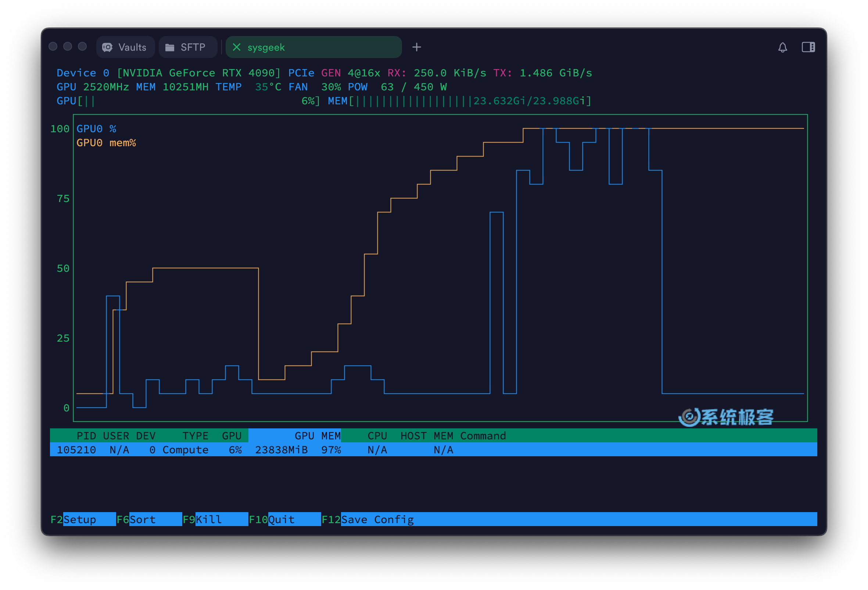Click the SFTP folder icon
868x590 pixels.
tap(169, 47)
